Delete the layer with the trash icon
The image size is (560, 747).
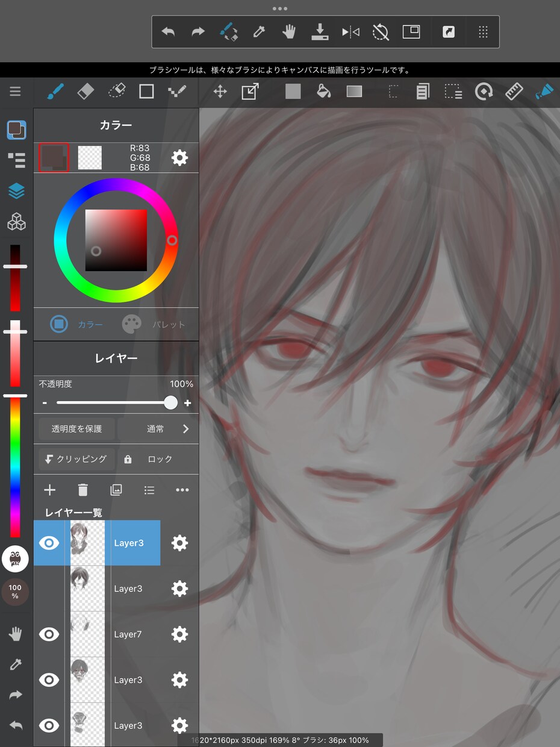pos(83,490)
